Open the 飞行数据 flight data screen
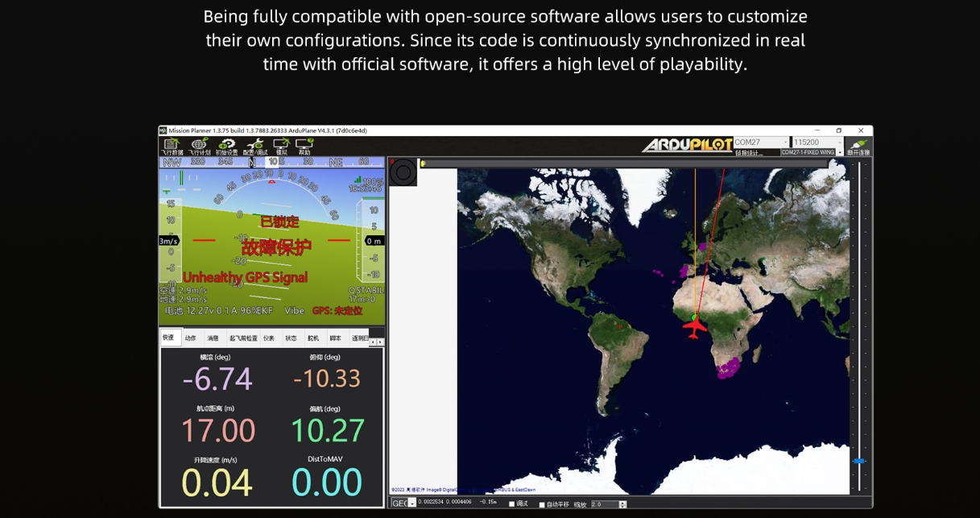980x518 pixels. point(172,146)
